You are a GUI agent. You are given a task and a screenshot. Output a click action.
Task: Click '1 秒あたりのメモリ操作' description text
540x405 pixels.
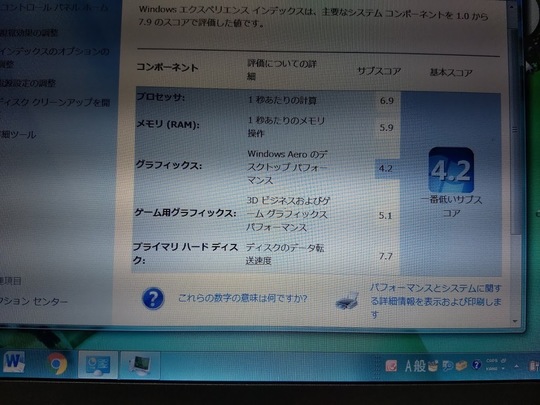pyautogui.click(x=286, y=127)
